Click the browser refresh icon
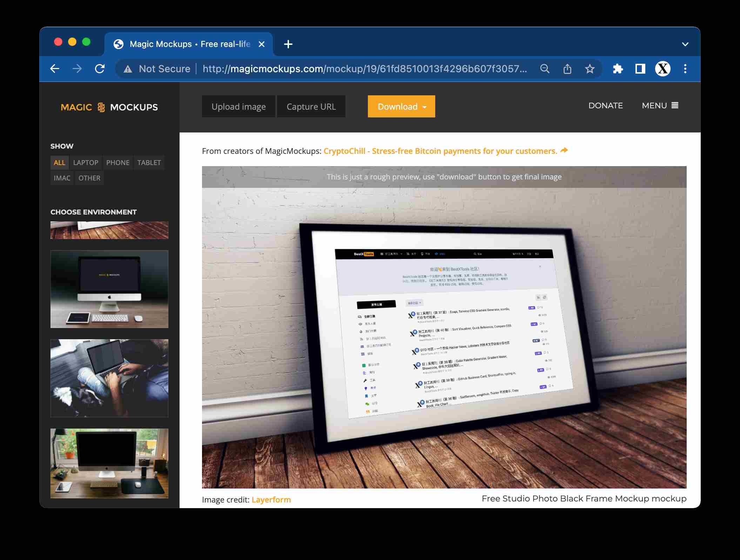Screen dimensions: 740x560 click(x=100, y=68)
